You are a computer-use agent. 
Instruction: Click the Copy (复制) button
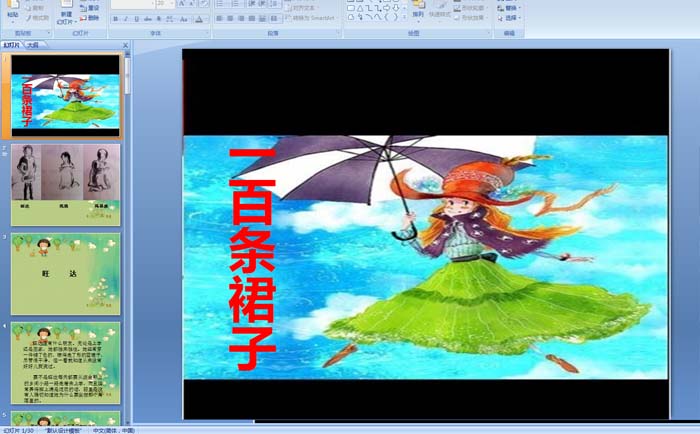coord(34,8)
